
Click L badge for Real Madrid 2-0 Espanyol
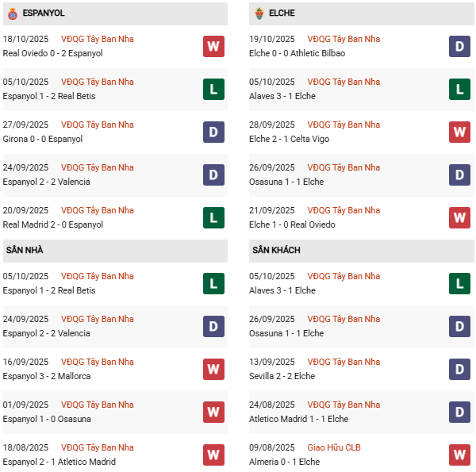pos(213,217)
